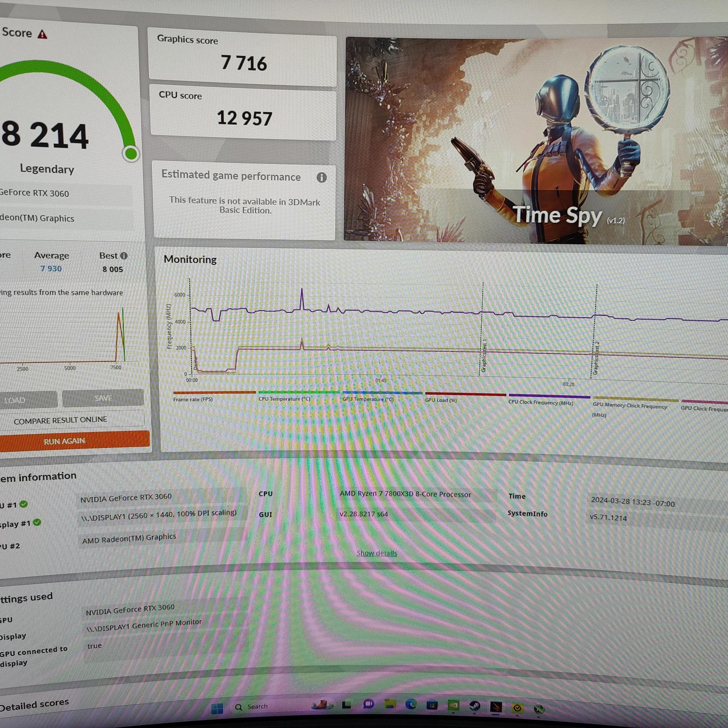This screenshot has height=728, width=728.
Task: Click the Best score 8 005
Action: (113, 269)
